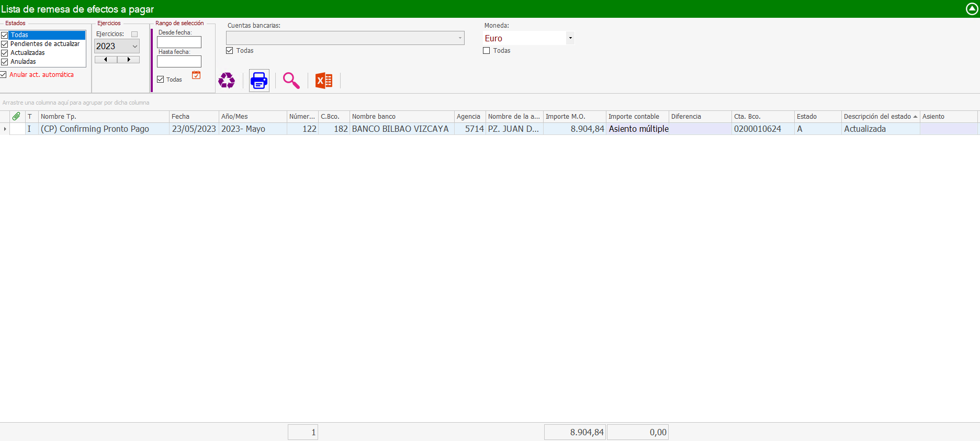
Task: Click the paperclip attachment column icon
Action: coord(16,116)
